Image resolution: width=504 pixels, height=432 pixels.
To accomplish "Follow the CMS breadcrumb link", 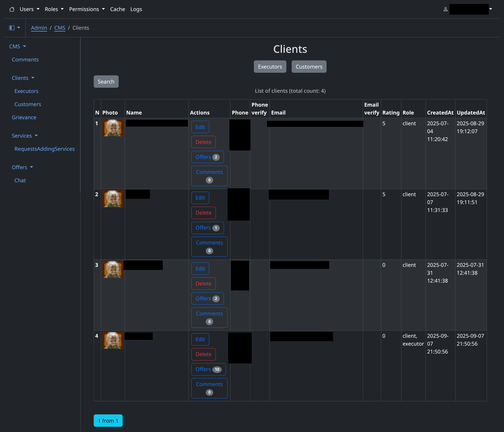I will (60, 28).
